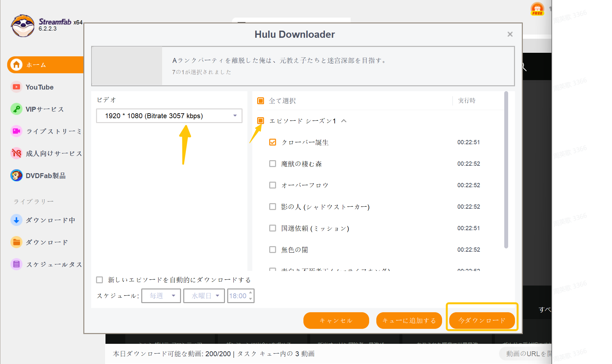Click the 00:22:51 duration for クローバー誕生
This screenshot has height=364, width=612.
point(468,142)
